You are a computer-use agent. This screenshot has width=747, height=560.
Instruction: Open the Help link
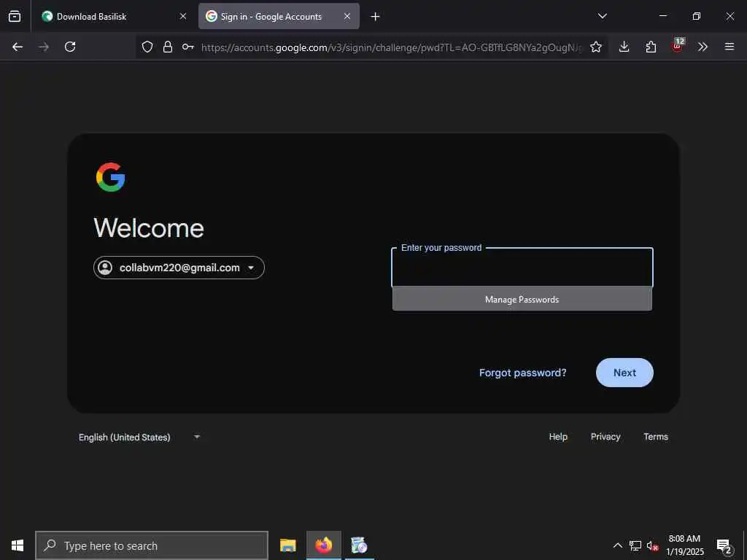point(558,437)
